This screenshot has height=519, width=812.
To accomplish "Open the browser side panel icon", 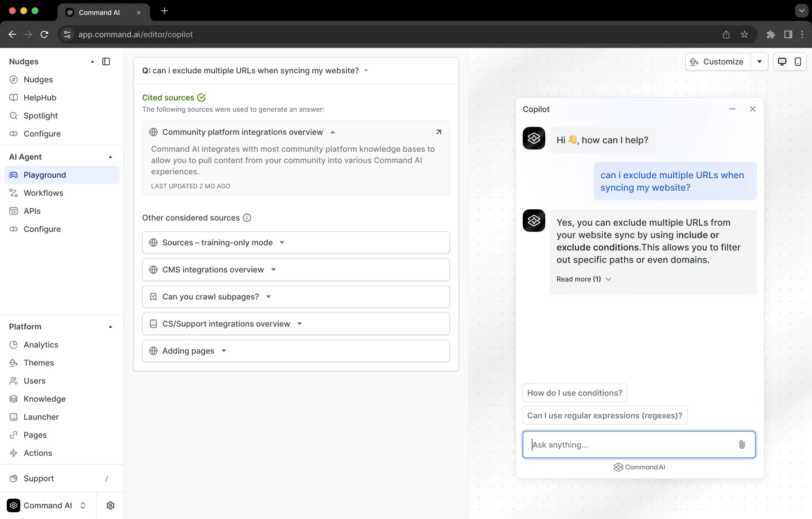I will [x=788, y=34].
